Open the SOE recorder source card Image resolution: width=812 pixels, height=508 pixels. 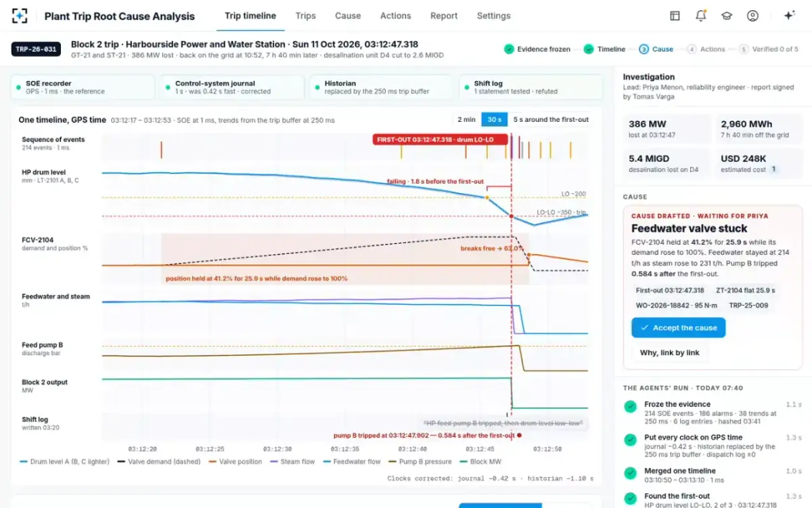(x=83, y=87)
